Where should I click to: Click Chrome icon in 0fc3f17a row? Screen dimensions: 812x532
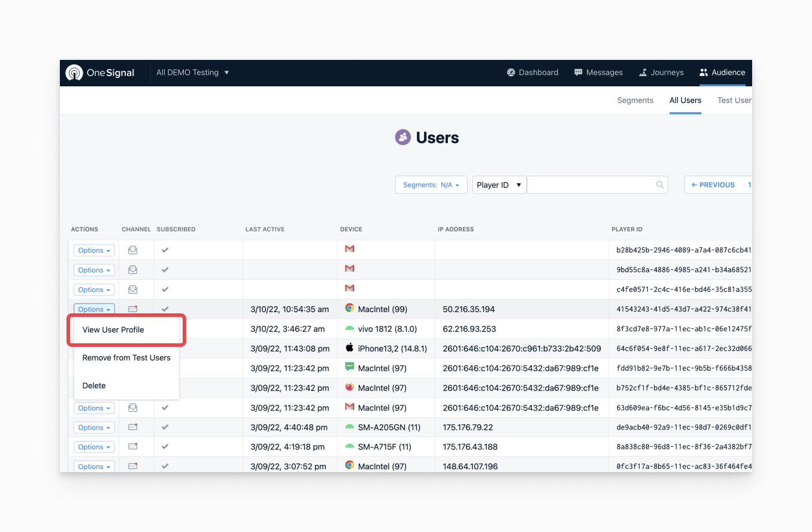pos(350,465)
